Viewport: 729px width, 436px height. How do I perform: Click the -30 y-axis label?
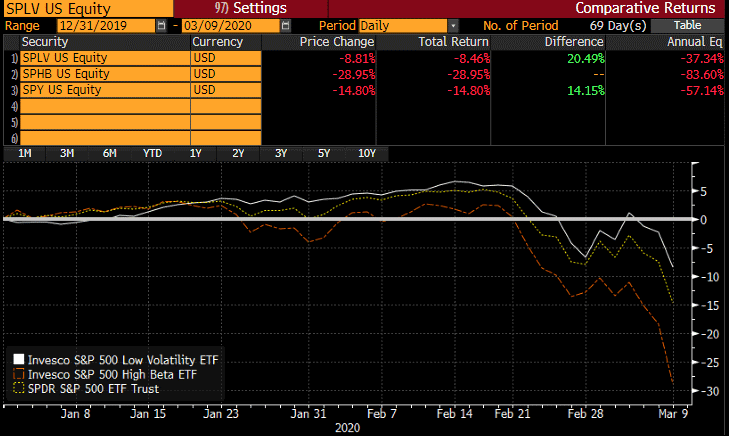709,391
